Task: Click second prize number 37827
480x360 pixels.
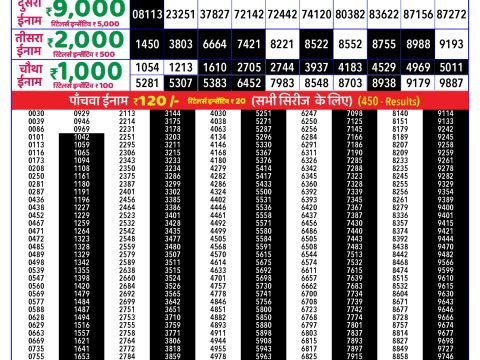Action: (215, 15)
